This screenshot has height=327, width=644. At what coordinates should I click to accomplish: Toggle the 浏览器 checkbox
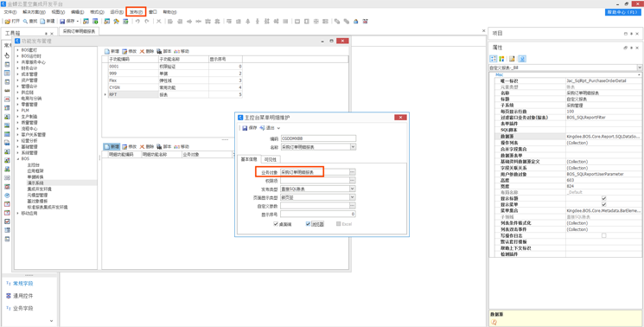tap(308, 224)
